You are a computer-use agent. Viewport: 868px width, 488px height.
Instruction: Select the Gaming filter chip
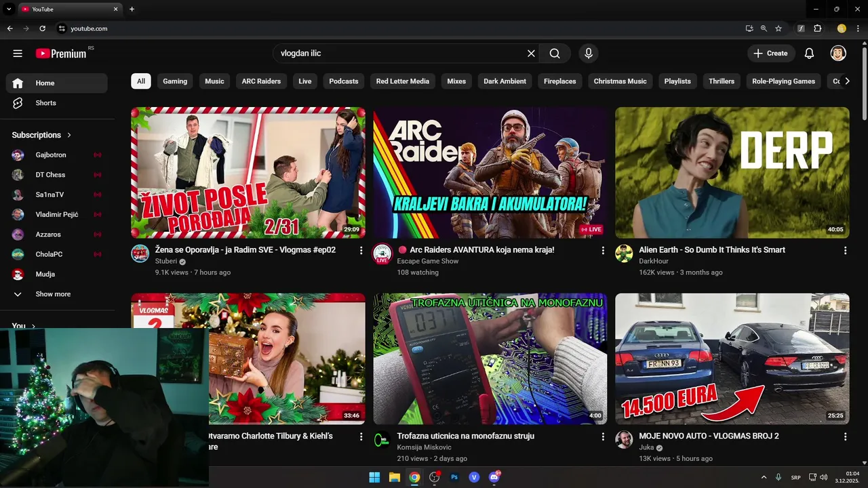pos(175,81)
